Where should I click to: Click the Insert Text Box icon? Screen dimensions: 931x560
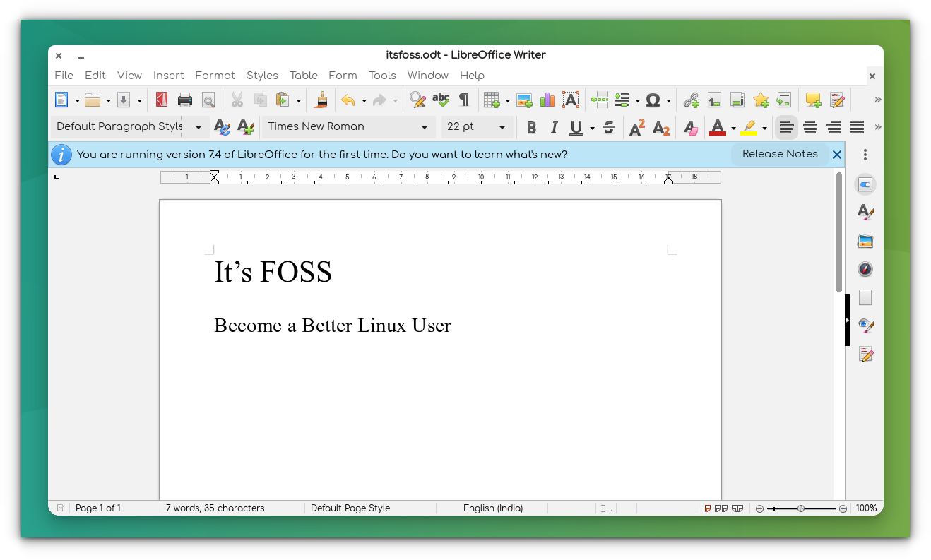571,100
